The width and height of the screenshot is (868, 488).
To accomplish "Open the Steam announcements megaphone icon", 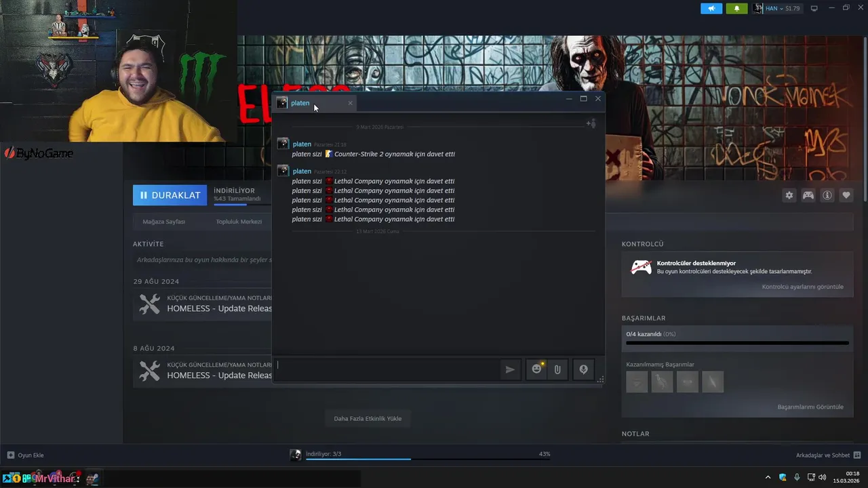I will click(x=711, y=8).
